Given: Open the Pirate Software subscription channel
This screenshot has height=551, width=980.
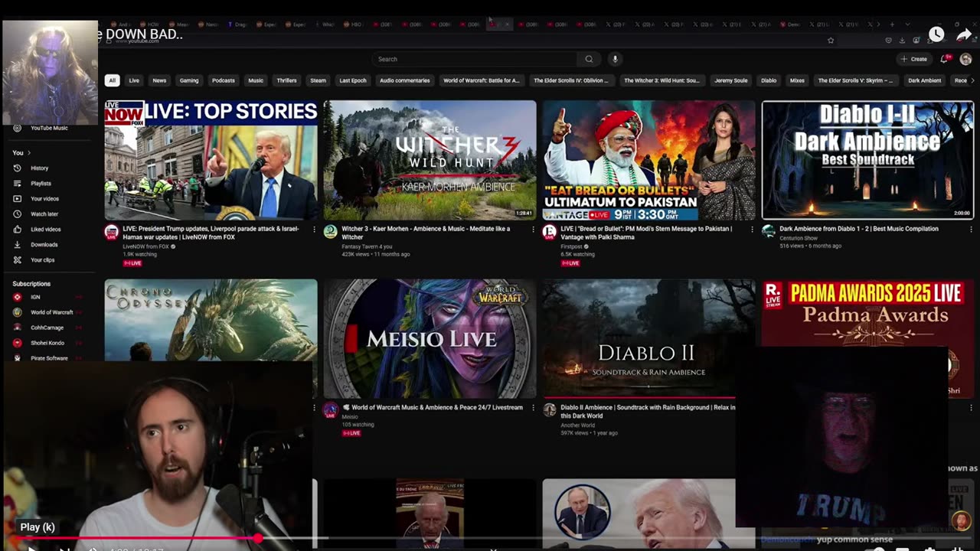Looking at the screenshot, I should click(x=49, y=358).
